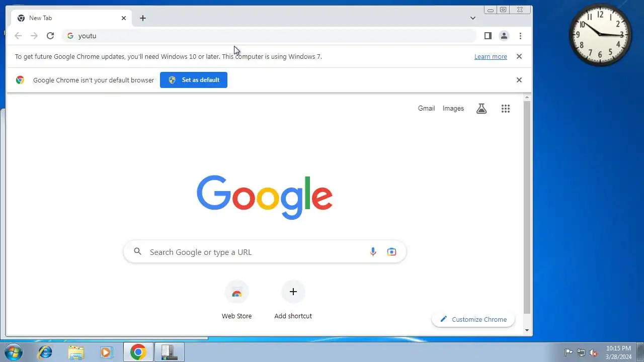
Task: Open Windows Explorer folder on taskbar
Action: click(x=76, y=352)
